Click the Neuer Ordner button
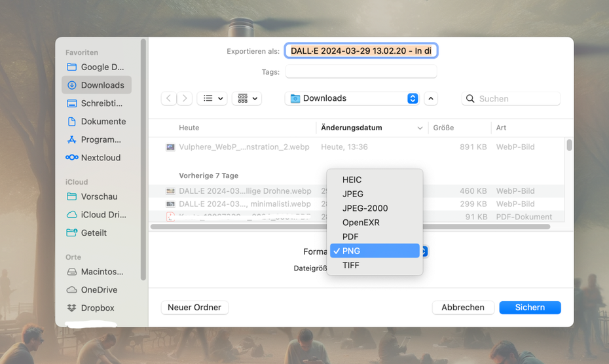The image size is (609, 364). [194, 307]
